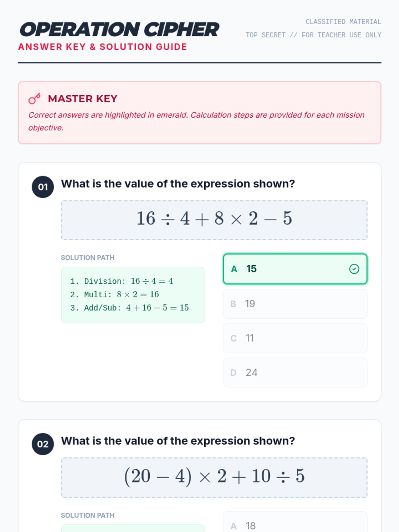Click the Division step in solution box
This screenshot has height=532, width=399.
(121, 281)
